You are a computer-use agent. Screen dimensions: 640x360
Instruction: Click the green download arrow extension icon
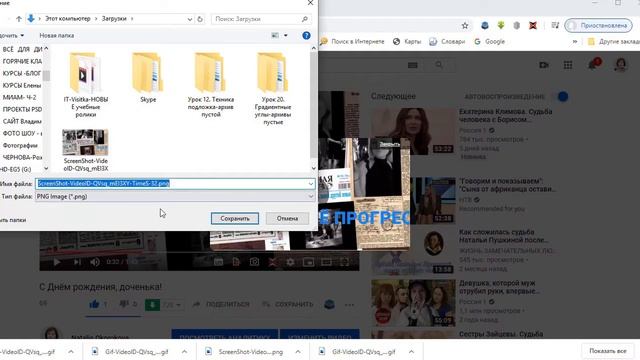(501, 25)
